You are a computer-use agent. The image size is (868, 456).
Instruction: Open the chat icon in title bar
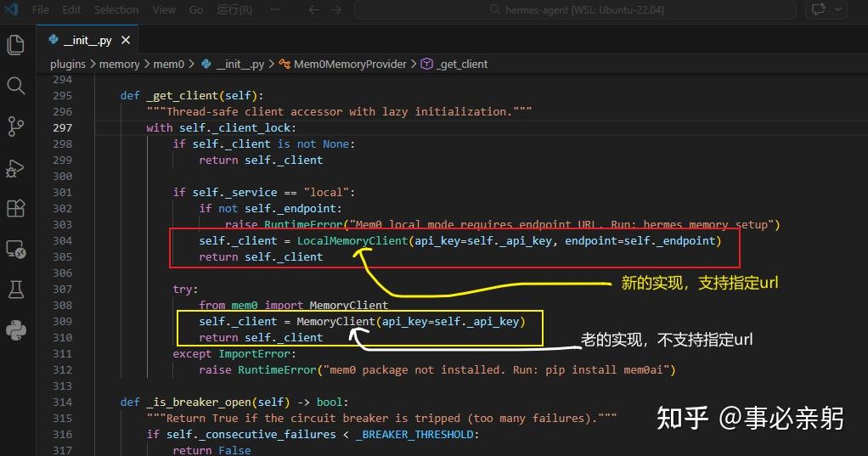818,9
